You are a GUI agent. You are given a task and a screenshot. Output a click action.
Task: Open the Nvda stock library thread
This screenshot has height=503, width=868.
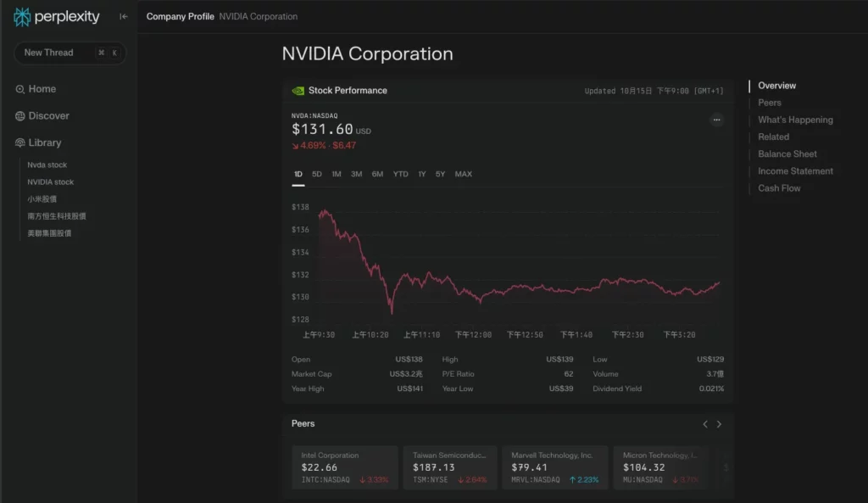point(47,165)
